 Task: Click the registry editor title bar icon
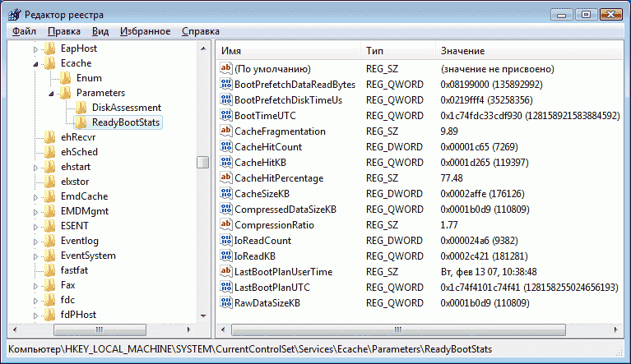pyautogui.click(x=15, y=15)
